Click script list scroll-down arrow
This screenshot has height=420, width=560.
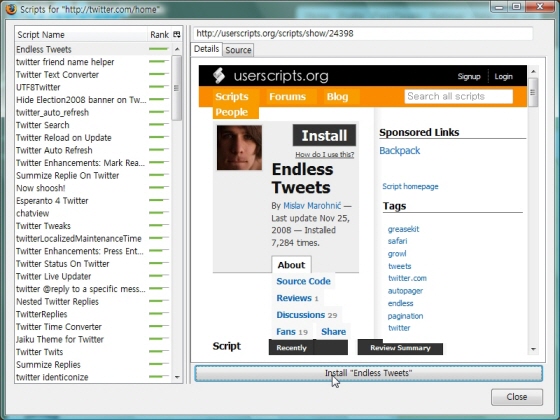coord(177,377)
